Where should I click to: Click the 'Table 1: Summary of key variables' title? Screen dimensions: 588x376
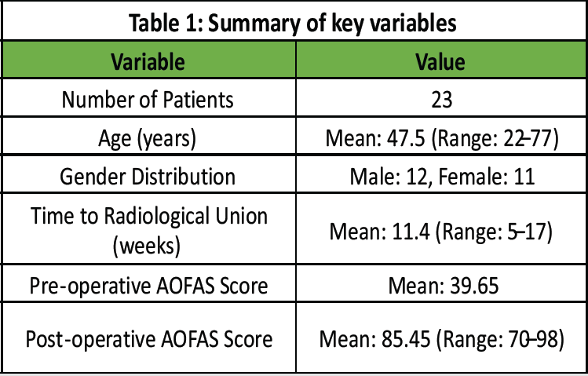point(294,24)
